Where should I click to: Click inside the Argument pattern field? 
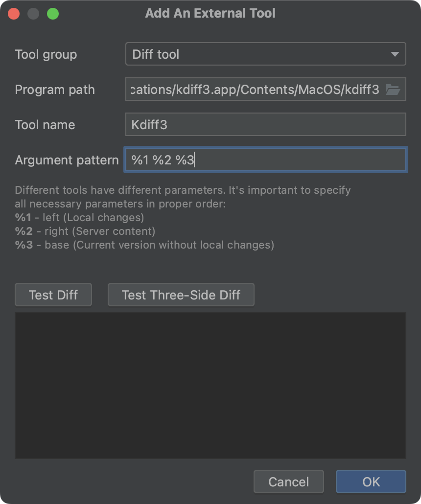pos(266,160)
